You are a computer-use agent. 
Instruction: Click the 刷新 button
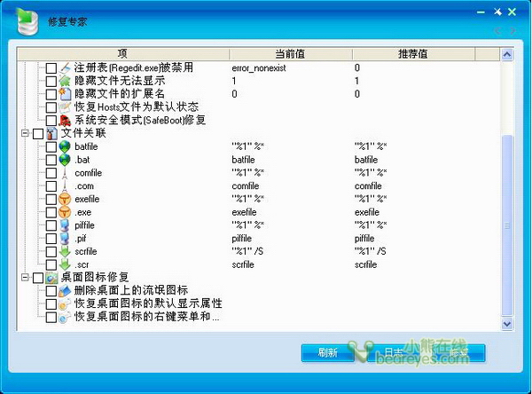click(x=328, y=353)
